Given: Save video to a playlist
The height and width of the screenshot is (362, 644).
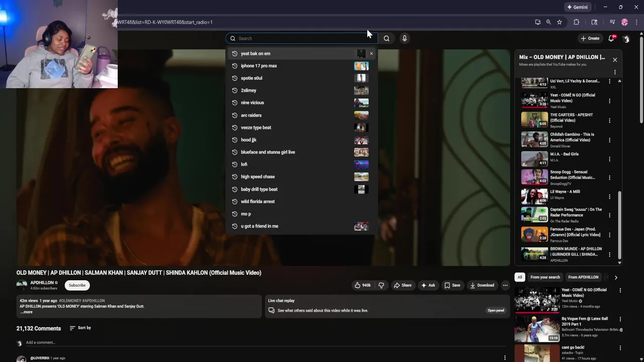Looking at the screenshot, I should coord(452,285).
